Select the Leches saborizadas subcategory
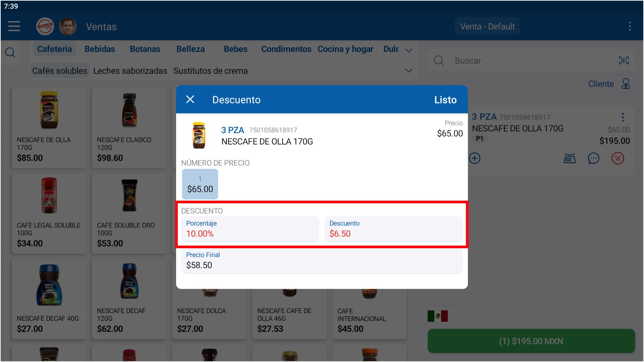This screenshot has width=644, height=362. [130, 71]
